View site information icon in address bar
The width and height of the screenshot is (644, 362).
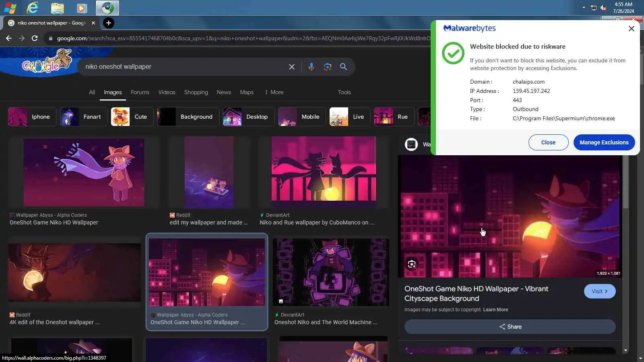50,38
